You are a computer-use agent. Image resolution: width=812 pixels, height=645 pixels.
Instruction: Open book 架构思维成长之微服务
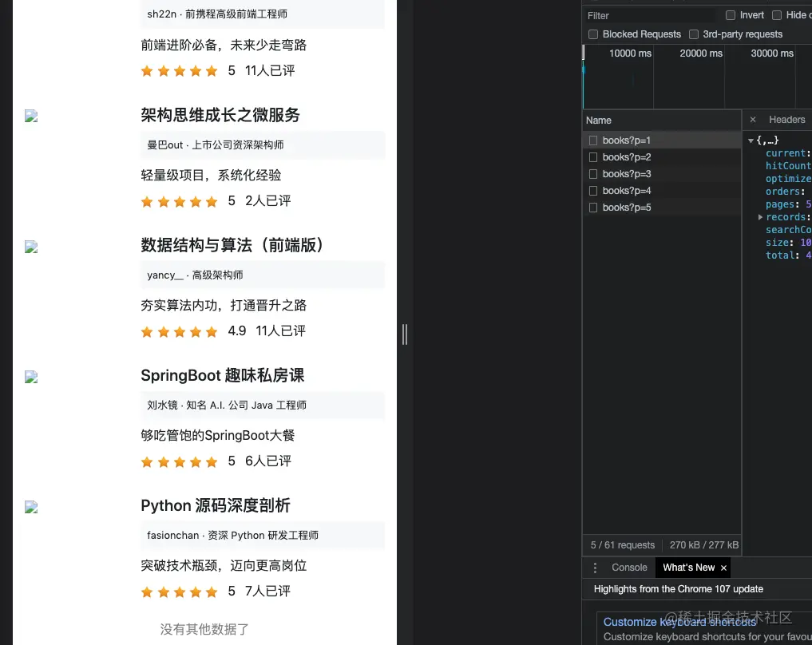click(x=220, y=115)
